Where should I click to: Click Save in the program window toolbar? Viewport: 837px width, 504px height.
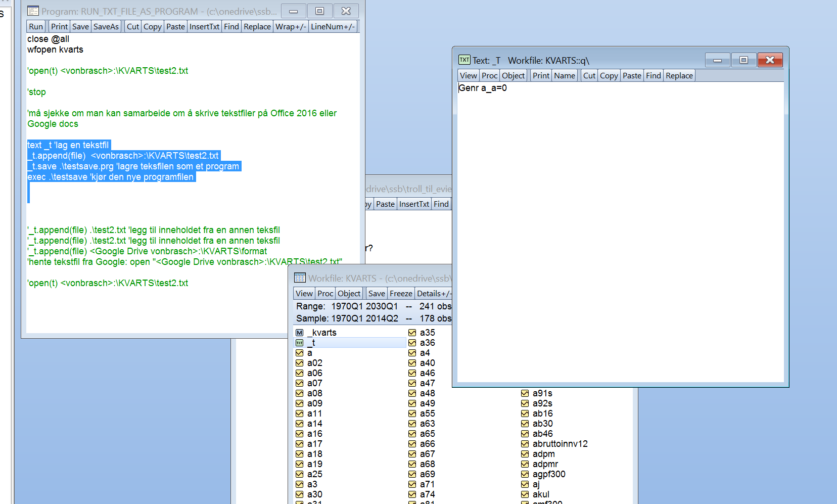click(x=80, y=26)
